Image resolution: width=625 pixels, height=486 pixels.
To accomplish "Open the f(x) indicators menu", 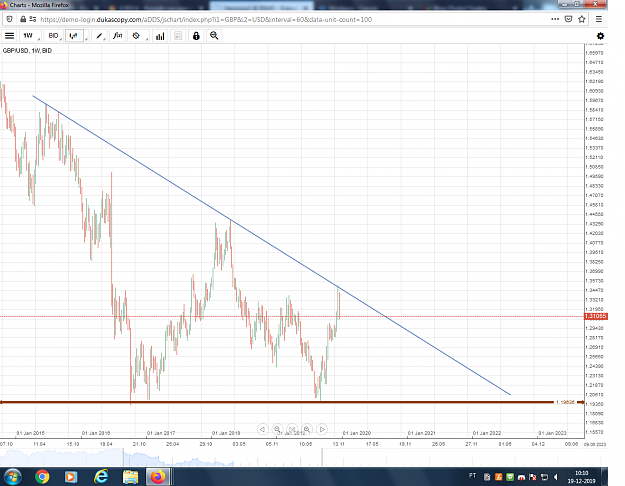I will tap(117, 36).
